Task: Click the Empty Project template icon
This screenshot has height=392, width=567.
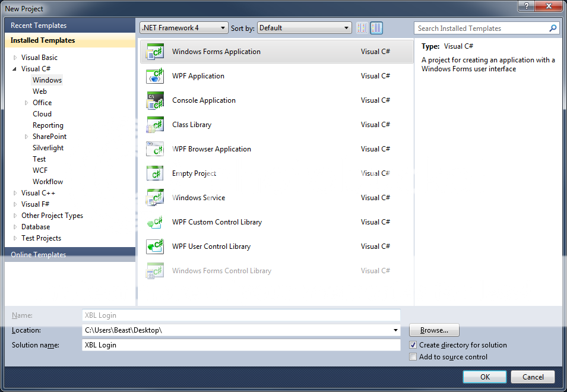Action: point(155,173)
